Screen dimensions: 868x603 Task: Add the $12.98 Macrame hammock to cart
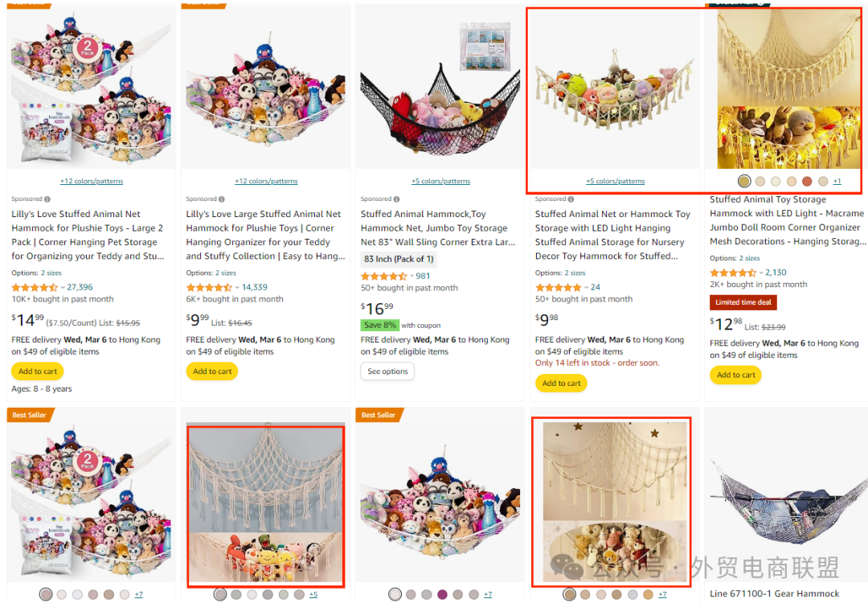point(735,375)
